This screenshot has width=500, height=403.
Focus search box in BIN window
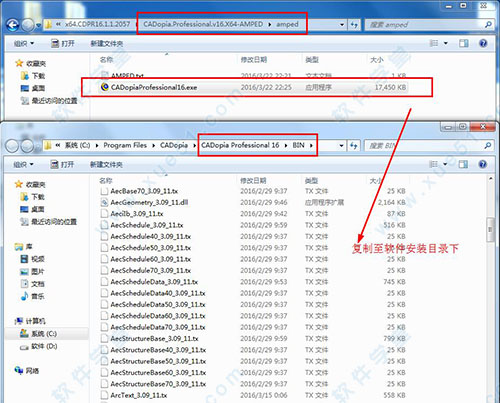pyautogui.click(x=429, y=146)
